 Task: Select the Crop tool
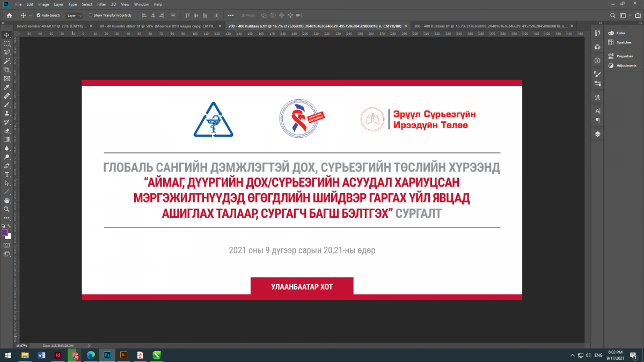point(7,70)
